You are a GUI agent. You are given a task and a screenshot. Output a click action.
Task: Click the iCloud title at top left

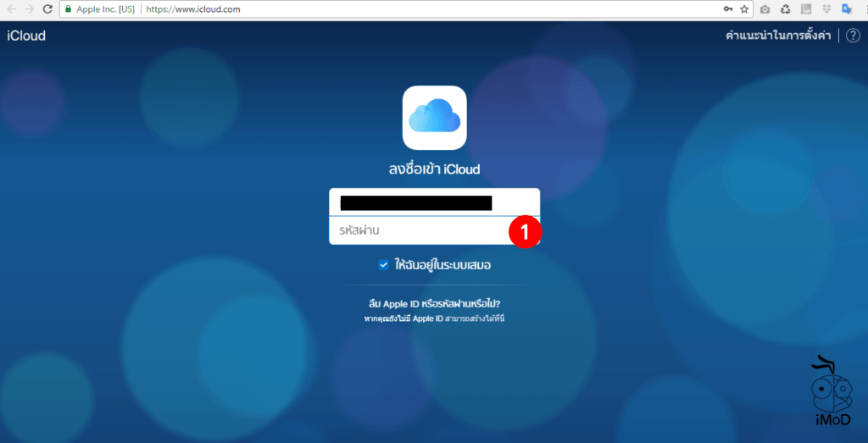tap(26, 36)
